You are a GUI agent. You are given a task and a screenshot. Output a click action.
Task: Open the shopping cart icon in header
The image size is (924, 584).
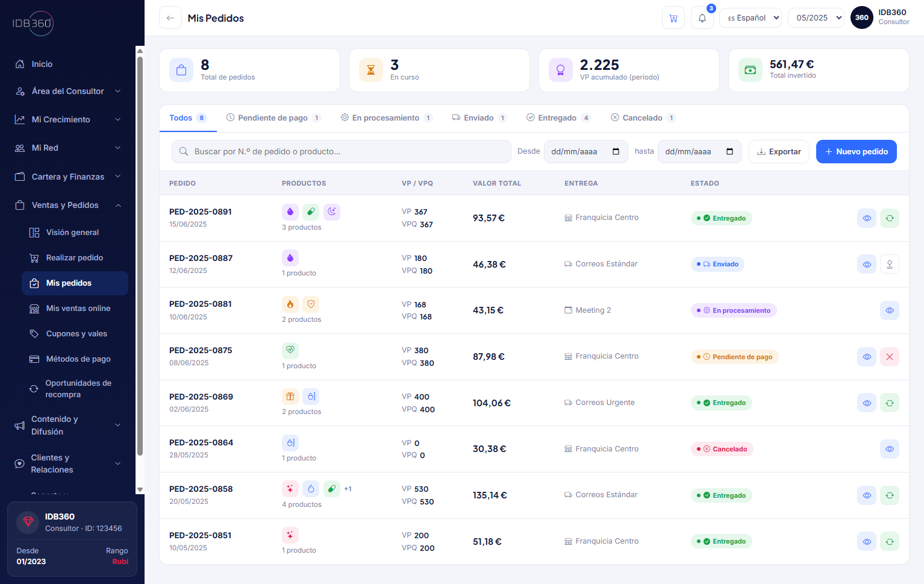pyautogui.click(x=673, y=18)
